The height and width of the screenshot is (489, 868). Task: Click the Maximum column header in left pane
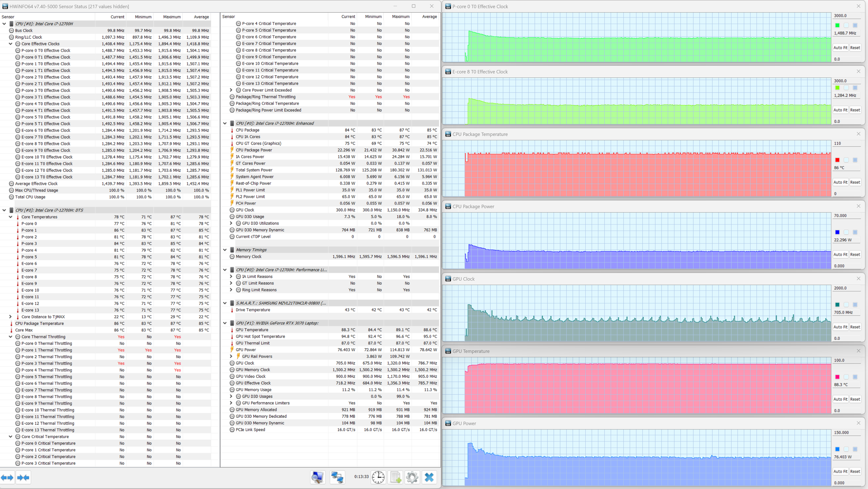172,17
